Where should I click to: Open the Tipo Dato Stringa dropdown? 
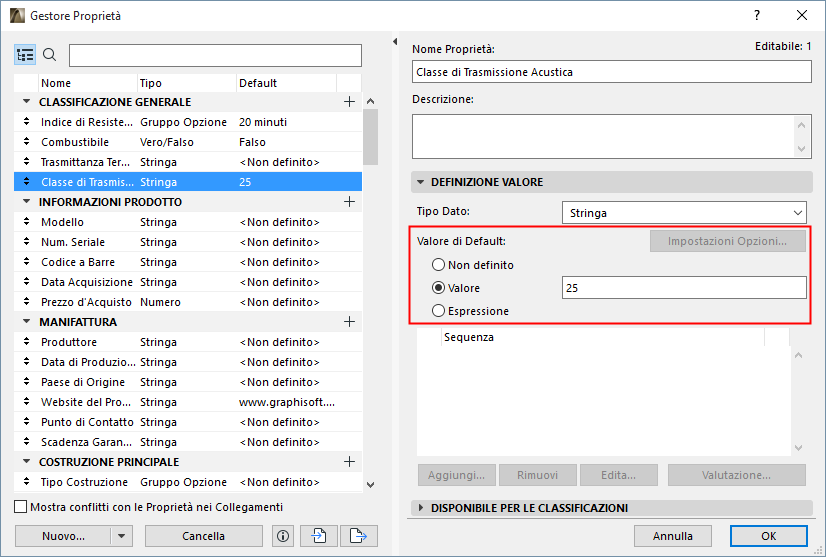click(x=684, y=213)
